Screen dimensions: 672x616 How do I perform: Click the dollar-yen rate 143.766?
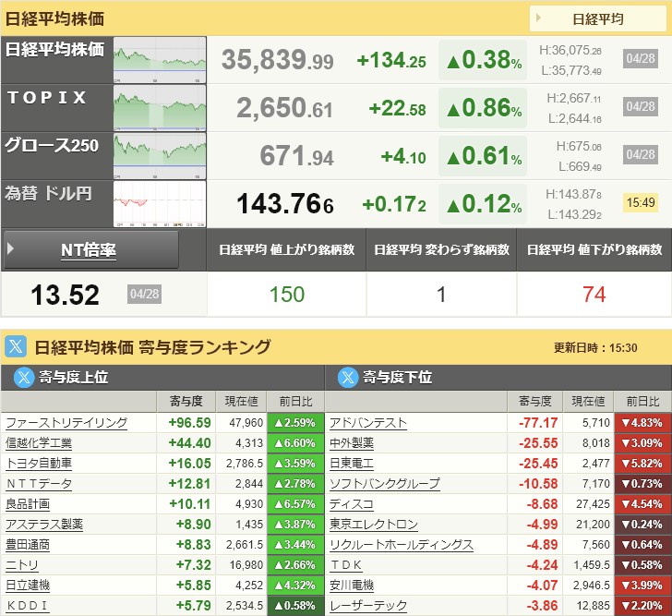[x=285, y=203]
